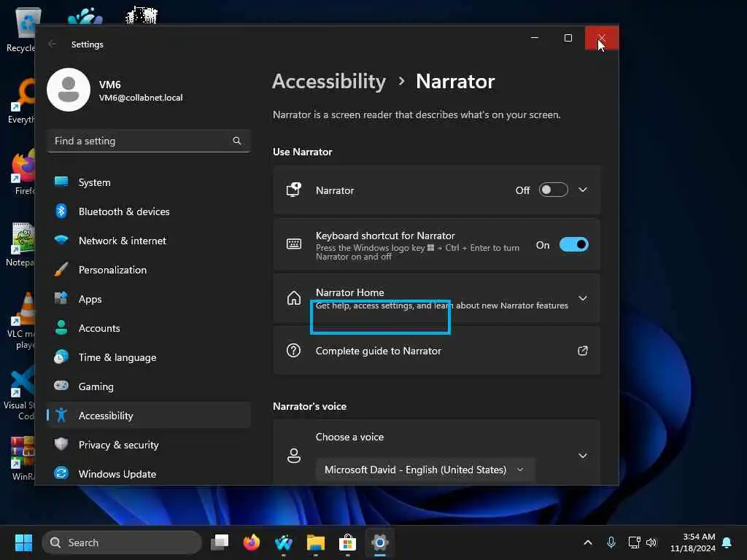Click the taskbar Search box
Viewport: 747px width, 560px height.
(122, 542)
